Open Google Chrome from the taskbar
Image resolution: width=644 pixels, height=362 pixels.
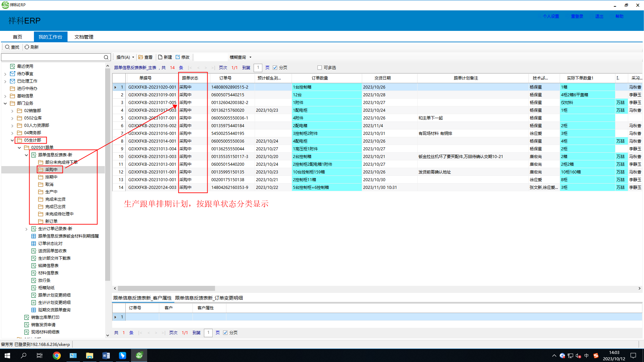point(57,355)
